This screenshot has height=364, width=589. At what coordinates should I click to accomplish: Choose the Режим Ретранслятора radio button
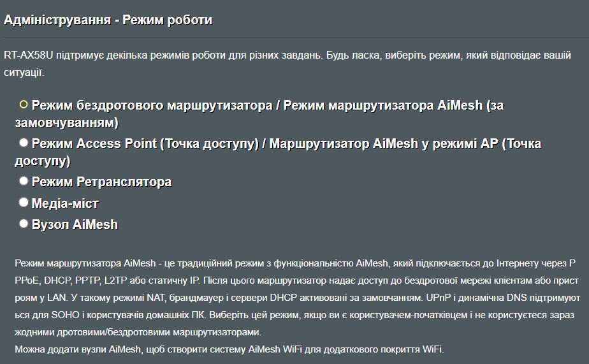coord(24,181)
